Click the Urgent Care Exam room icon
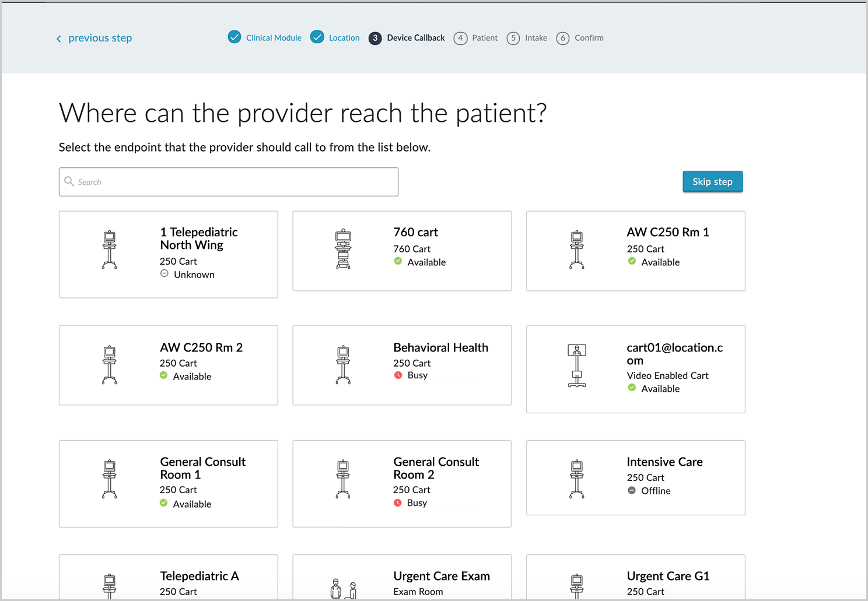This screenshot has width=868, height=601. (x=344, y=589)
